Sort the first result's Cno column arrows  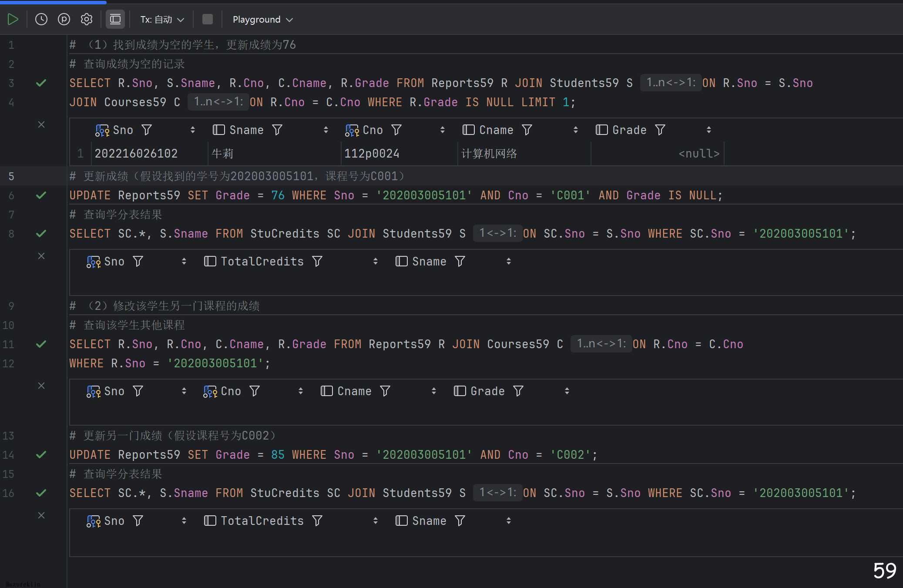pyautogui.click(x=443, y=130)
